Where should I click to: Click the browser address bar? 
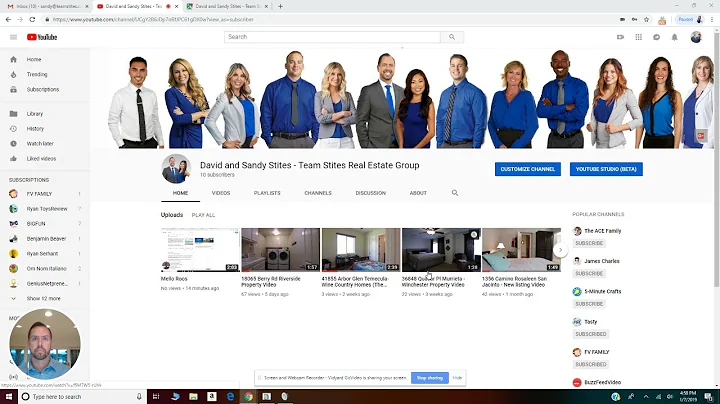tap(331, 19)
